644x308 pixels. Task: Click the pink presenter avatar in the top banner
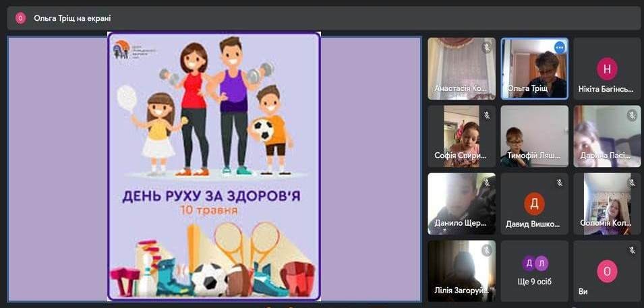21,18
